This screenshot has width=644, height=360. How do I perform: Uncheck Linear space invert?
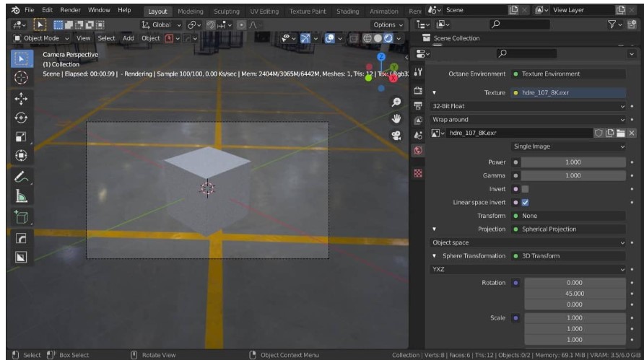pyautogui.click(x=525, y=203)
